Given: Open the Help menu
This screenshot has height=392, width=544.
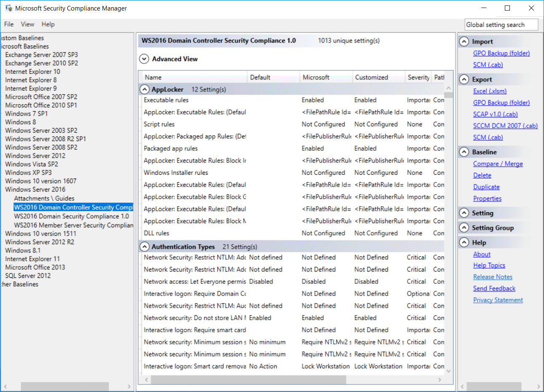Looking at the screenshot, I should point(48,24).
